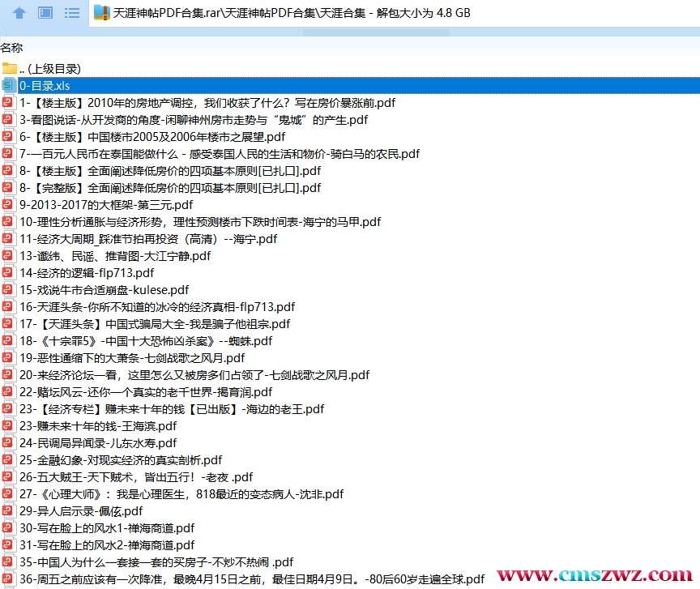Select 24-民调局异闻录-儿东水寿.pdf

(x=98, y=443)
